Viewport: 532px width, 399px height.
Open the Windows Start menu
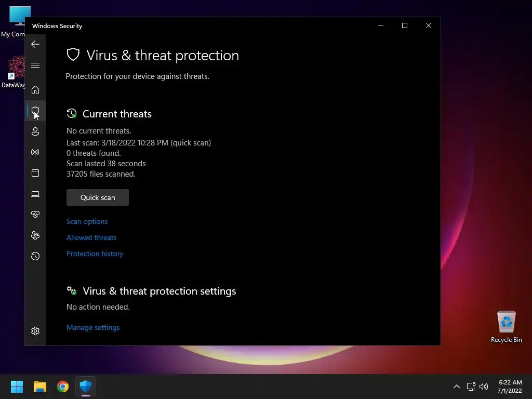click(17, 387)
